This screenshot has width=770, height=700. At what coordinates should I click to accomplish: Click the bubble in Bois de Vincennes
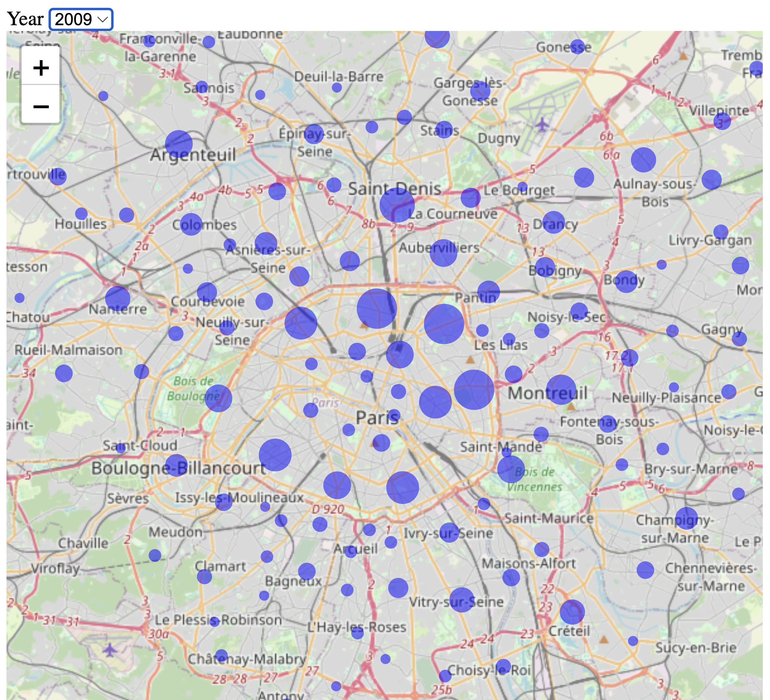pos(511,469)
